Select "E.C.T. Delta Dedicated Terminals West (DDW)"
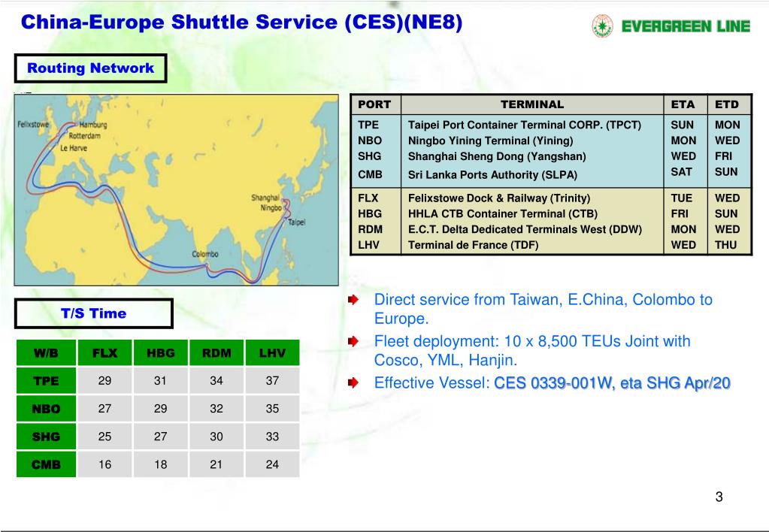 (x=525, y=229)
